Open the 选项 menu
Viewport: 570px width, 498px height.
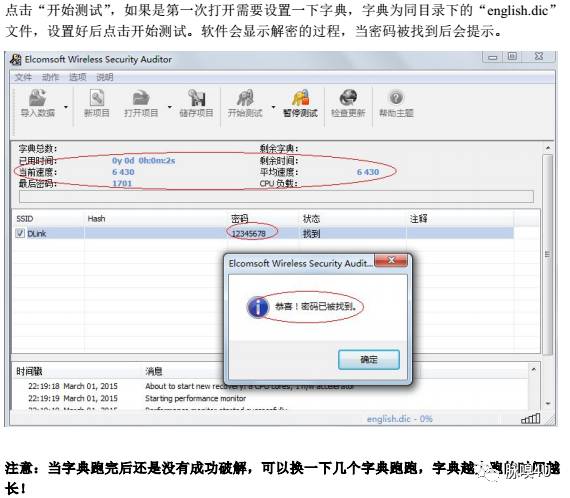tap(77, 77)
